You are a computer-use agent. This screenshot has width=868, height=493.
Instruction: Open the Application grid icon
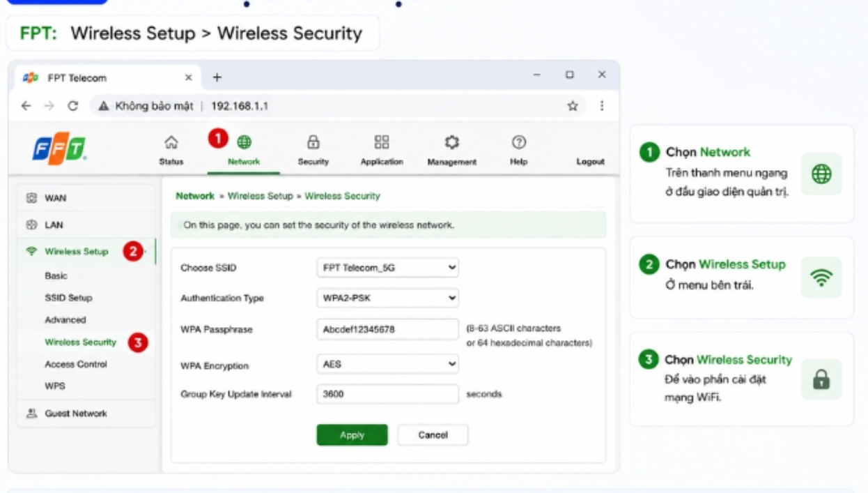[x=382, y=142]
